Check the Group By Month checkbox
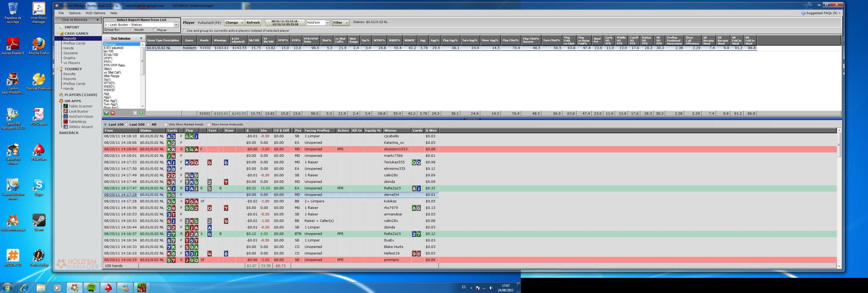Viewport: 868px width, 293px height. (132, 30)
